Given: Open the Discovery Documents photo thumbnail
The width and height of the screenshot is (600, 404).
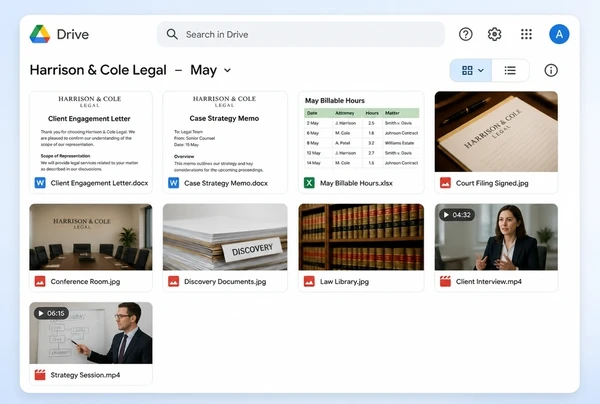Looking at the screenshot, I should click(225, 237).
